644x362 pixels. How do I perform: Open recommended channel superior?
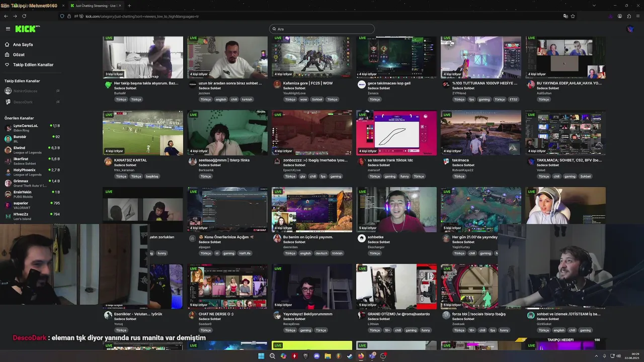(32, 205)
